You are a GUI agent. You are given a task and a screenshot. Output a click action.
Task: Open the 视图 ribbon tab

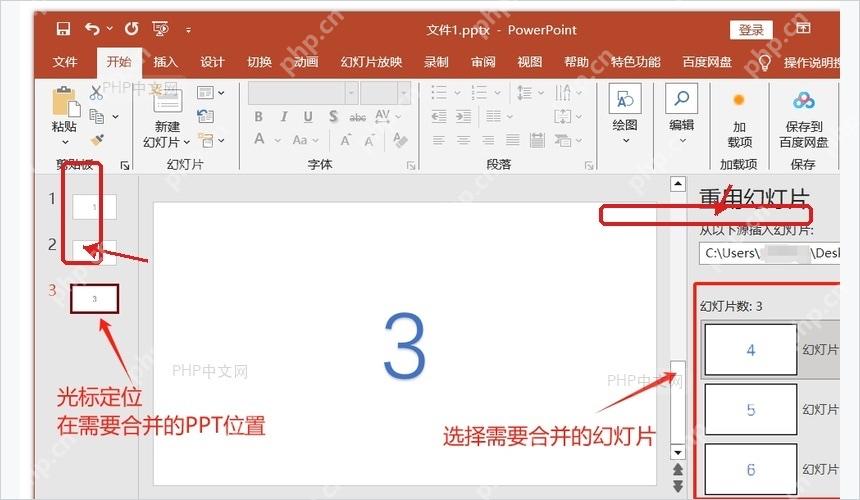[530, 62]
